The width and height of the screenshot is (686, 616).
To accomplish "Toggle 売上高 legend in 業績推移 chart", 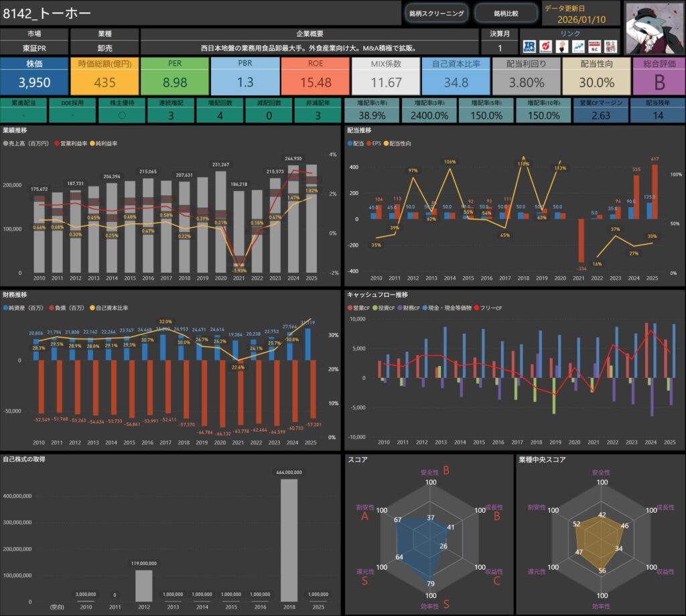I will pos(25,143).
